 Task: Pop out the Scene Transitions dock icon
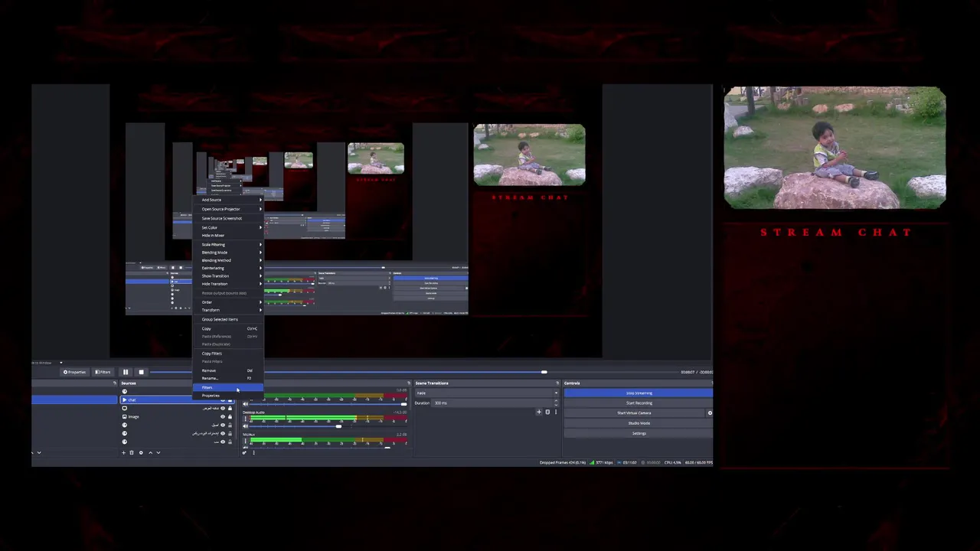click(557, 383)
